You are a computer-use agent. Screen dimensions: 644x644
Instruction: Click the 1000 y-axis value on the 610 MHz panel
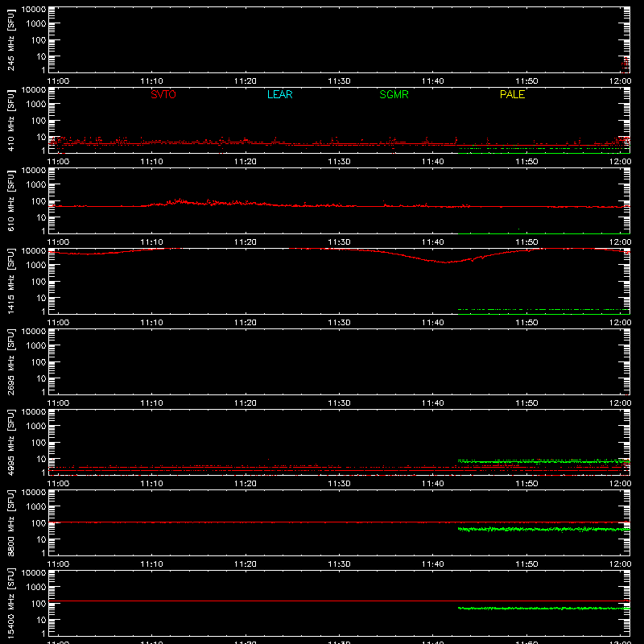pyautogui.click(x=36, y=185)
